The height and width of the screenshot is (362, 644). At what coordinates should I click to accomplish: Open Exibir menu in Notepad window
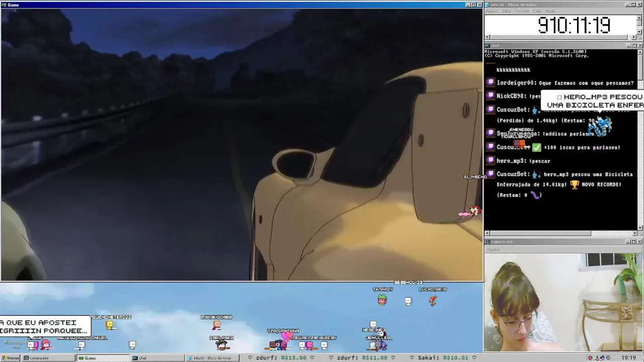tap(537, 11)
